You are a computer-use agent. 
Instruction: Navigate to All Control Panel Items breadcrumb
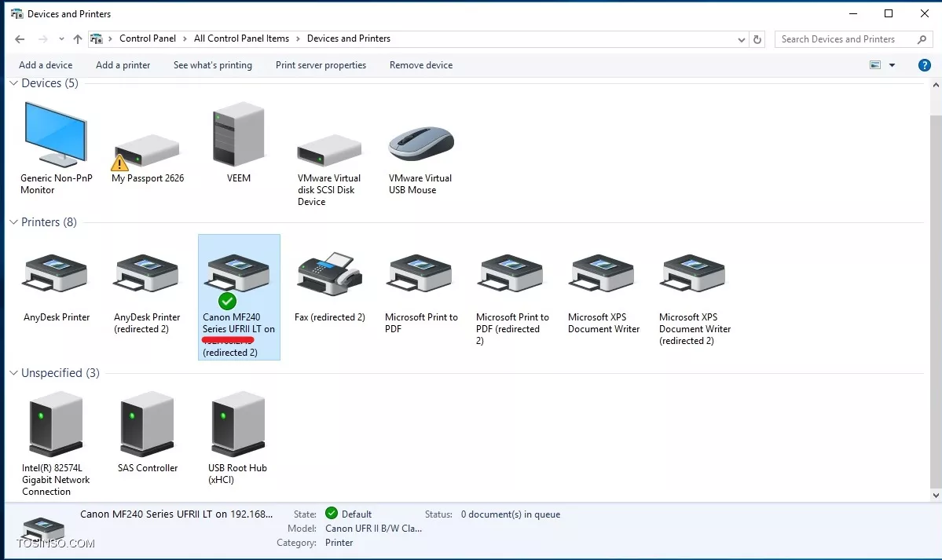coord(241,38)
